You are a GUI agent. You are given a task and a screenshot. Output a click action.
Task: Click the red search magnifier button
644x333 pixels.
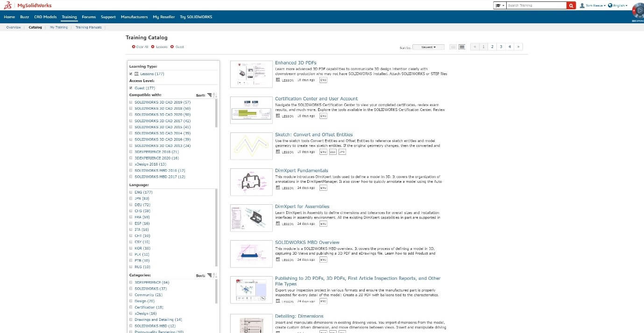(x=571, y=6)
